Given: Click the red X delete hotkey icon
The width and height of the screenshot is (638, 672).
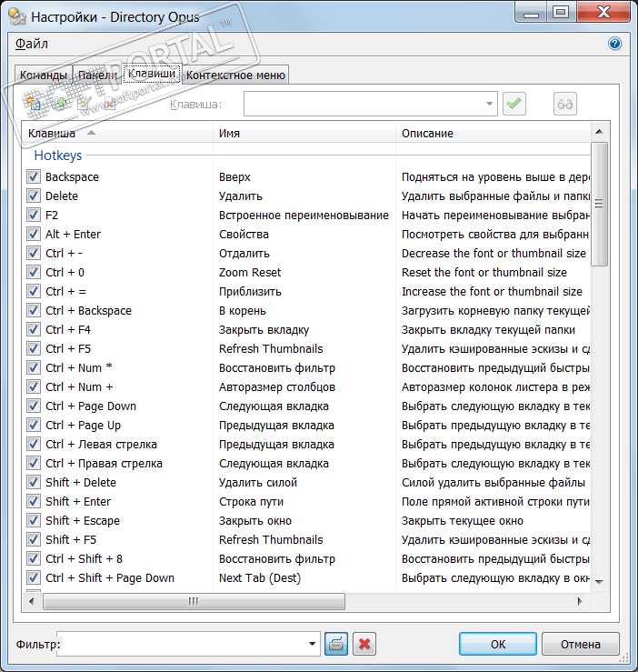Looking at the screenshot, I should [x=110, y=104].
